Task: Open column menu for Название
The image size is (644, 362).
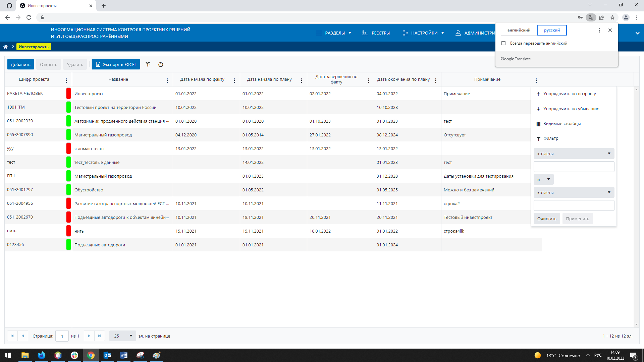Action: (167, 80)
